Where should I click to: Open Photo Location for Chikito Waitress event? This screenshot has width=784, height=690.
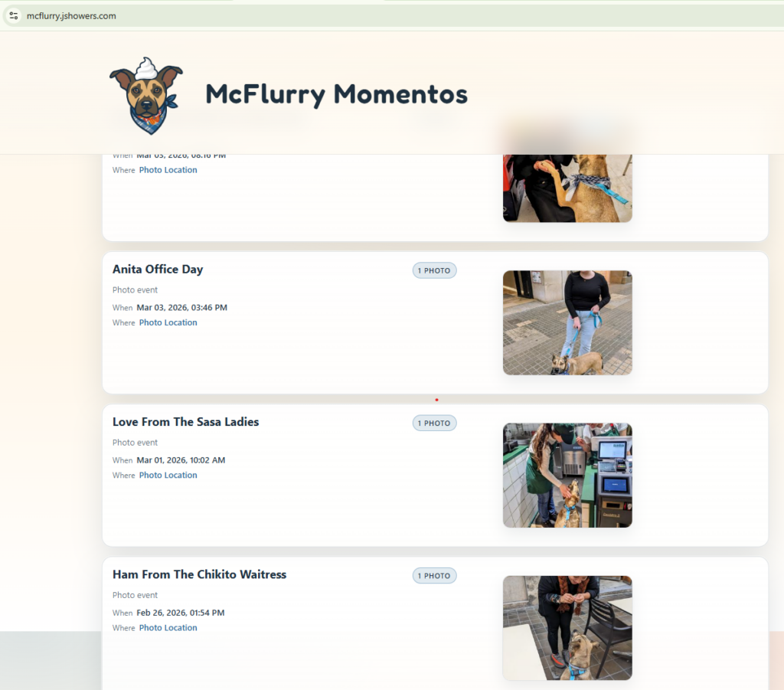pos(168,627)
